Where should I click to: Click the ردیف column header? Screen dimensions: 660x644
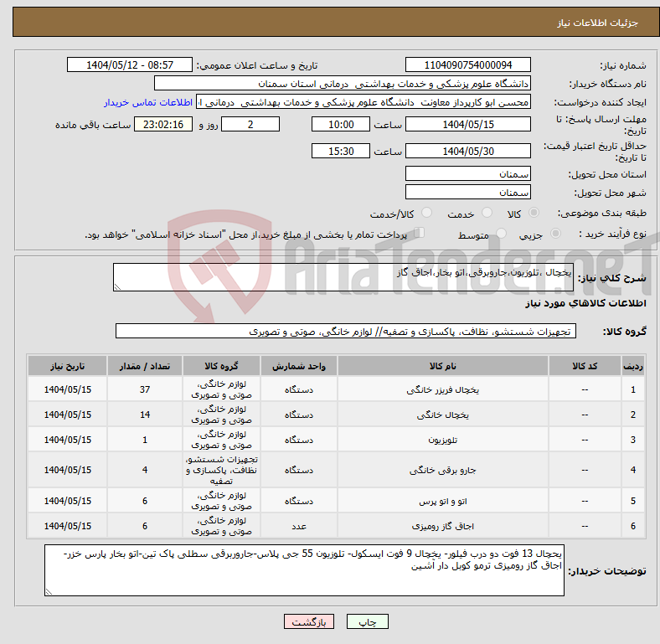coord(633,366)
